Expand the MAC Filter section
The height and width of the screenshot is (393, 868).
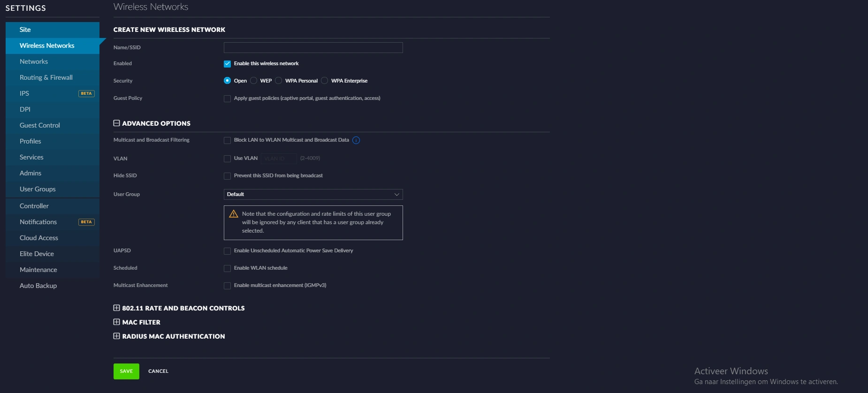pyautogui.click(x=117, y=322)
